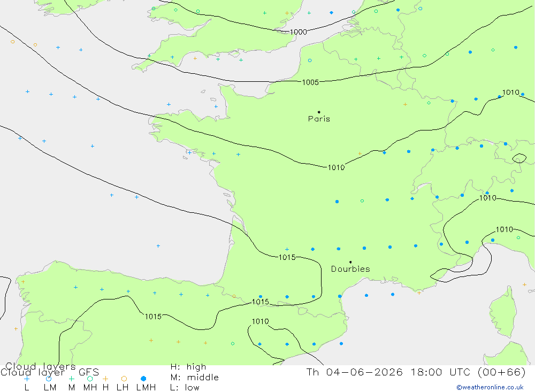Click the 'L: low' legend text
The width and height of the screenshot is (535, 392).
pos(185,388)
